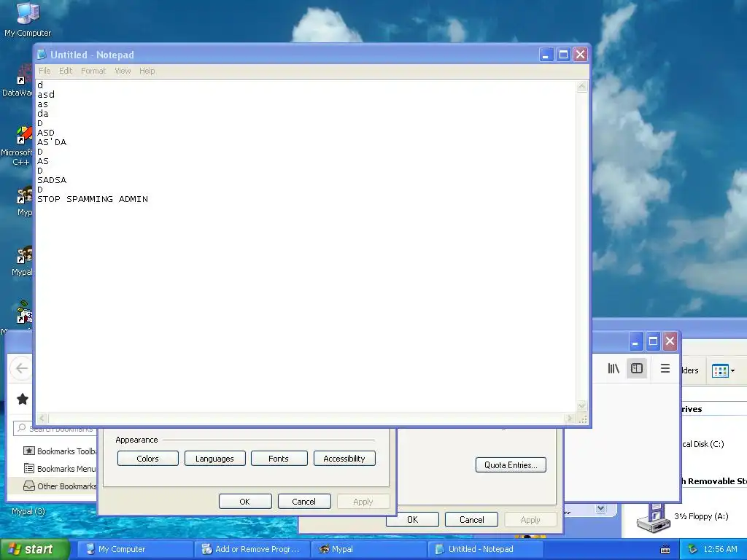Viewport: 747px width, 560px height.
Task: Click the on-screen keyboard taskbar icon
Action: (x=665, y=550)
